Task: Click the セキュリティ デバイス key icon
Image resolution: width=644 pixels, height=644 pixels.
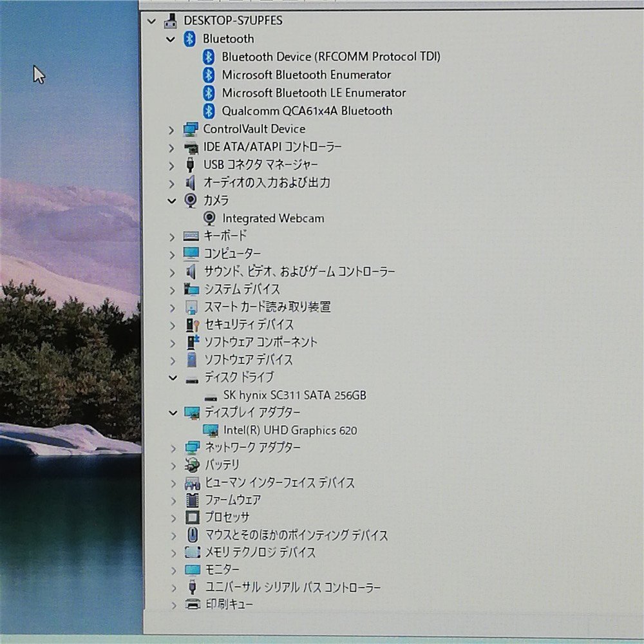Action: point(192,325)
